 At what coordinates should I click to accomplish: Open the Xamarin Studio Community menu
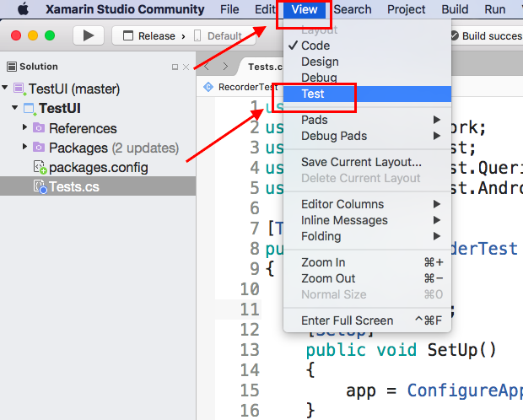click(x=125, y=9)
